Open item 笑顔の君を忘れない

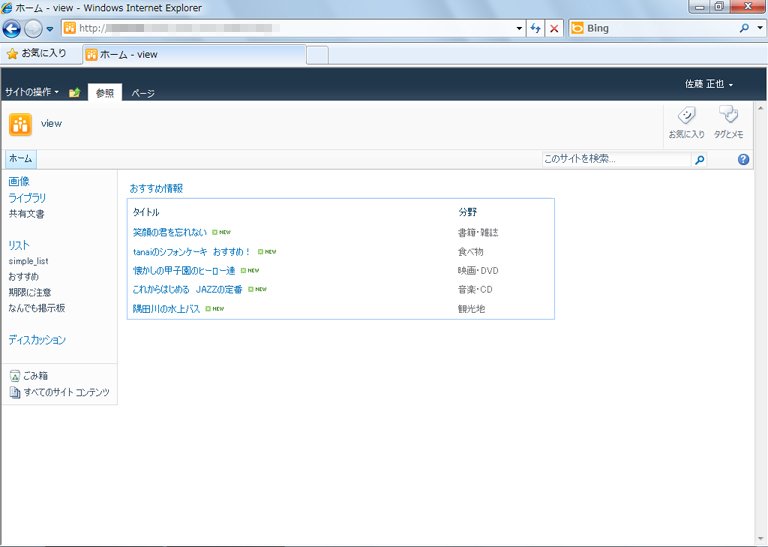(x=170, y=232)
